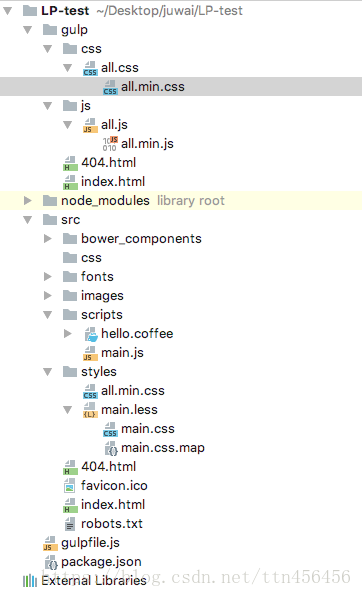Click the images folder icon

coord(70,296)
